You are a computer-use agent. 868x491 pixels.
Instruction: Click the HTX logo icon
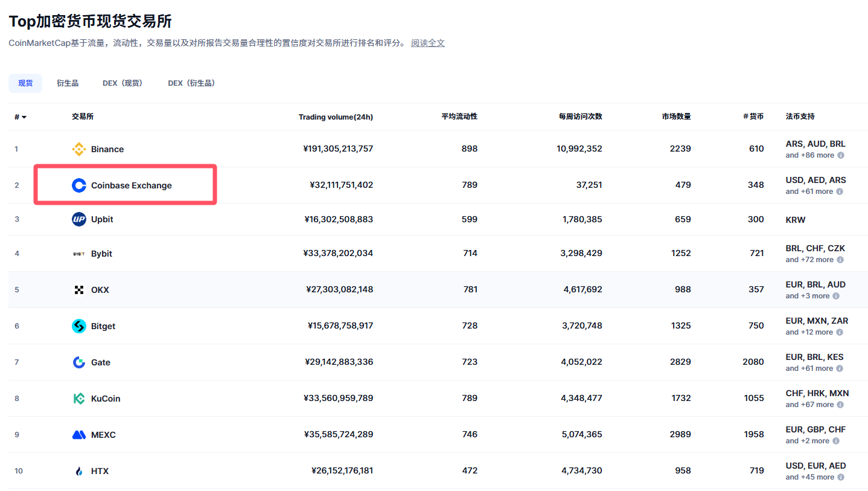click(79, 470)
